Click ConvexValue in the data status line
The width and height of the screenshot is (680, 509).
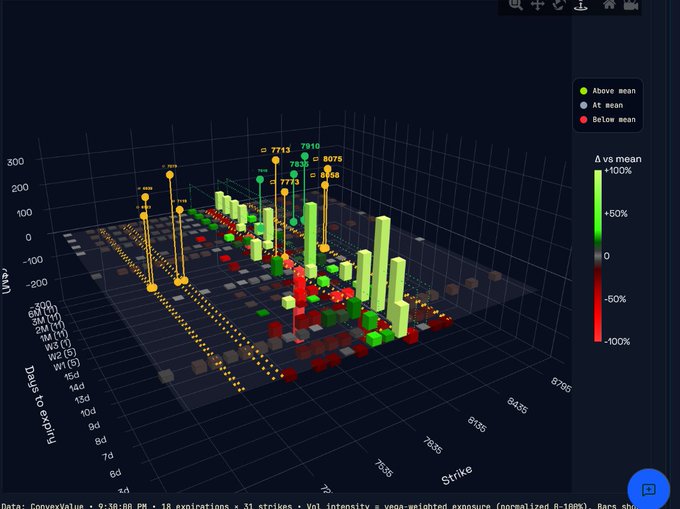click(x=56, y=506)
